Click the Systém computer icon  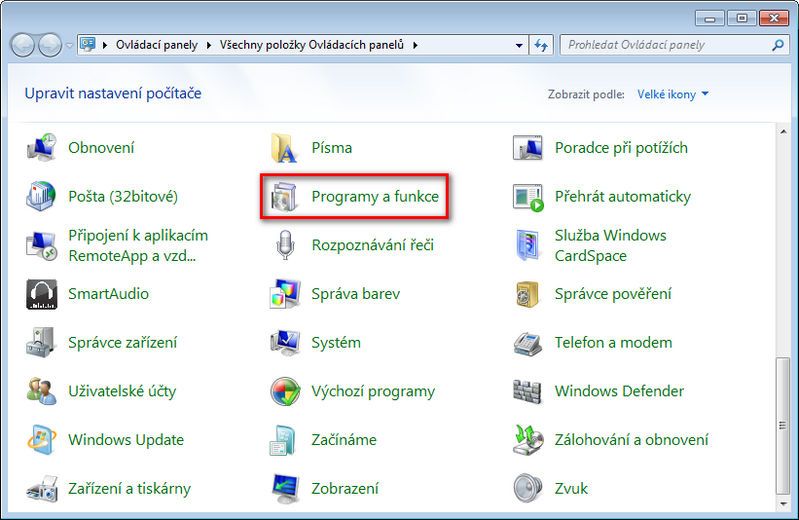click(x=284, y=343)
